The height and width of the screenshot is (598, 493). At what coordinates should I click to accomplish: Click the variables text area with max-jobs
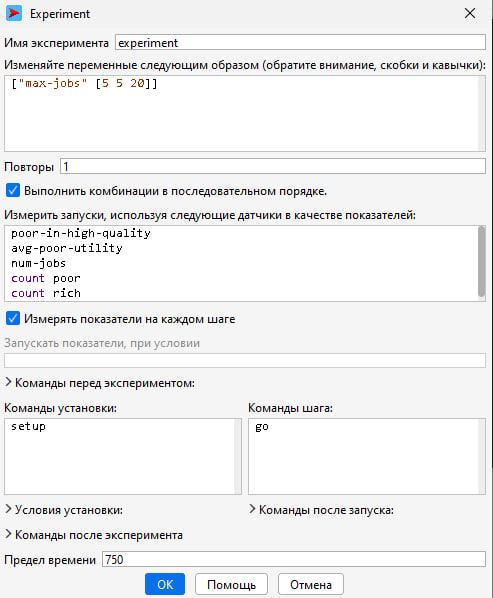pyautogui.click(x=244, y=113)
